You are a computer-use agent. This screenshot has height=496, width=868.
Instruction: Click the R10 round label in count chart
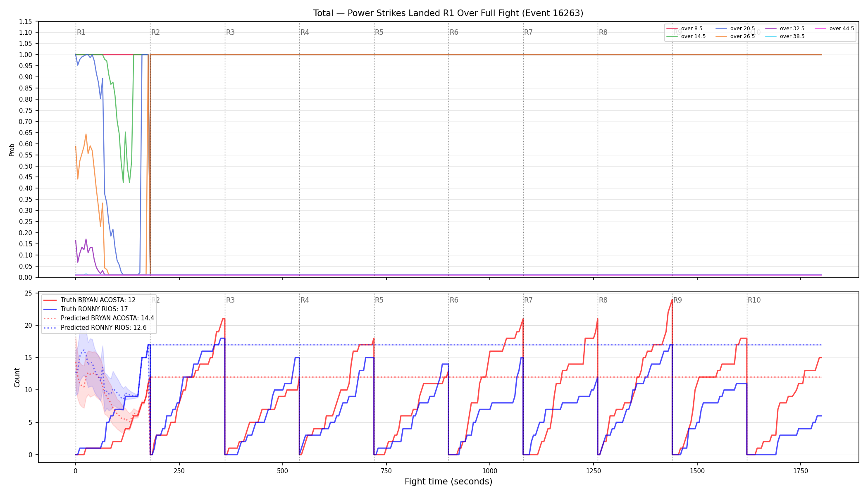[x=754, y=300]
